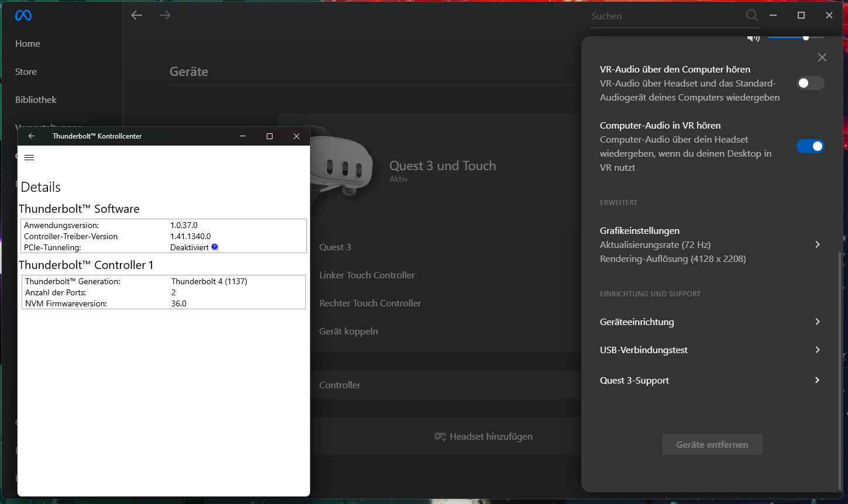Open Bibliothek in the sidebar
The image size is (848, 504).
point(36,100)
